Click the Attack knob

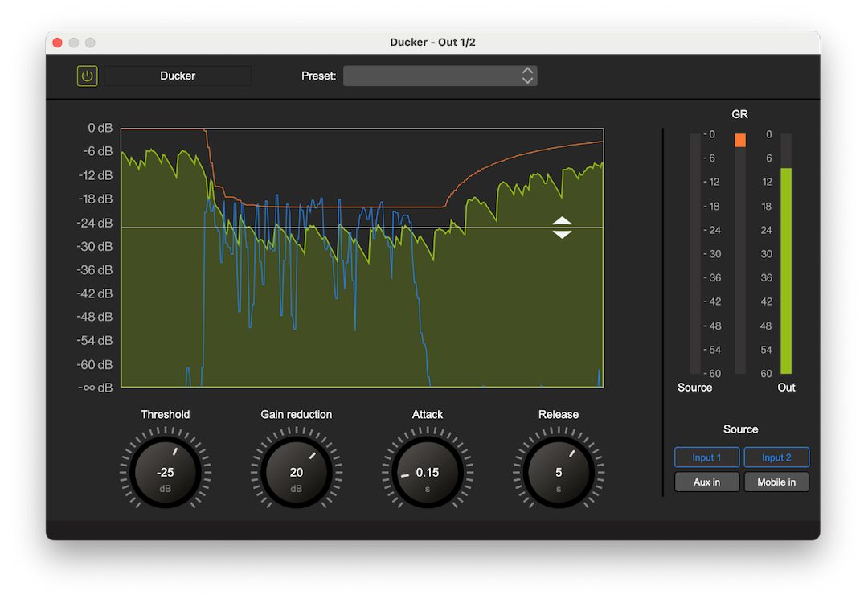tap(427, 470)
